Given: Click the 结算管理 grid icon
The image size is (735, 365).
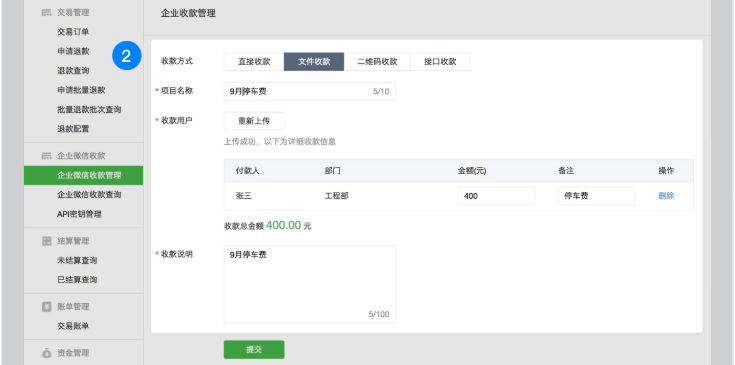Looking at the screenshot, I should [x=46, y=241].
